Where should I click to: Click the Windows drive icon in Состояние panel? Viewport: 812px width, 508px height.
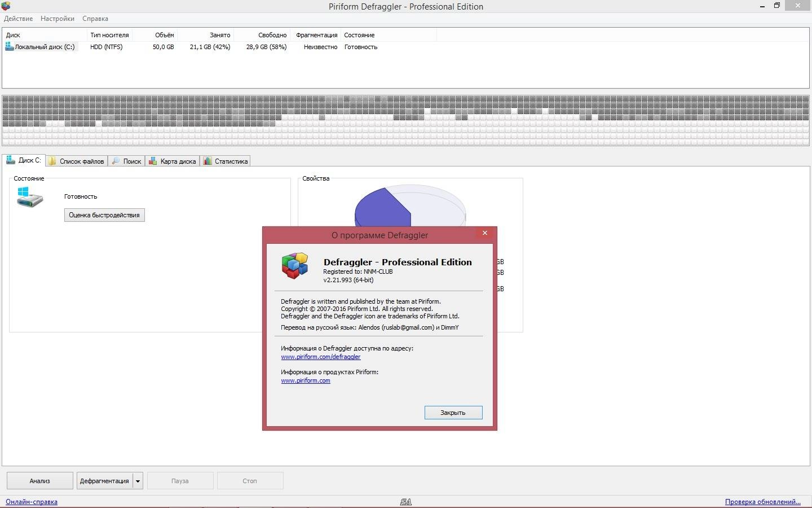tap(30, 198)
